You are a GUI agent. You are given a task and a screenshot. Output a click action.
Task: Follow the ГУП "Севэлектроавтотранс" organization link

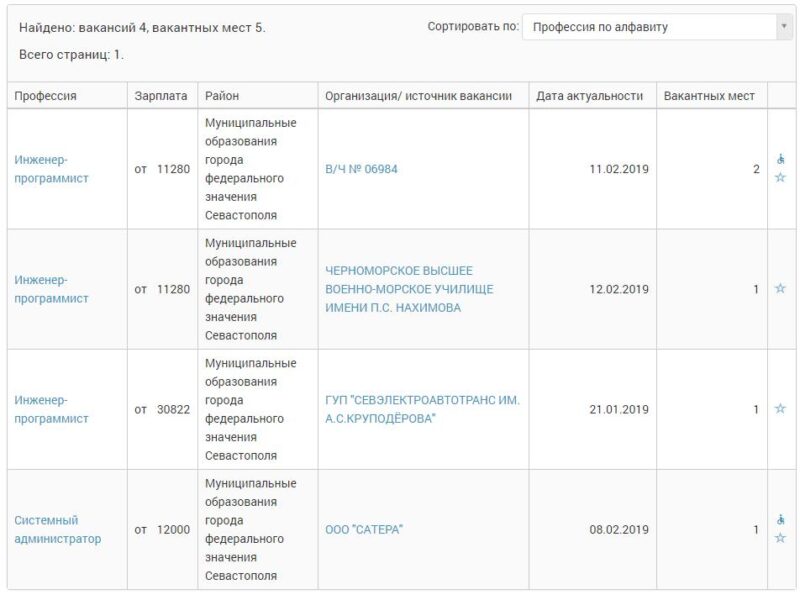pyautogui.click(x=422, y=409)
